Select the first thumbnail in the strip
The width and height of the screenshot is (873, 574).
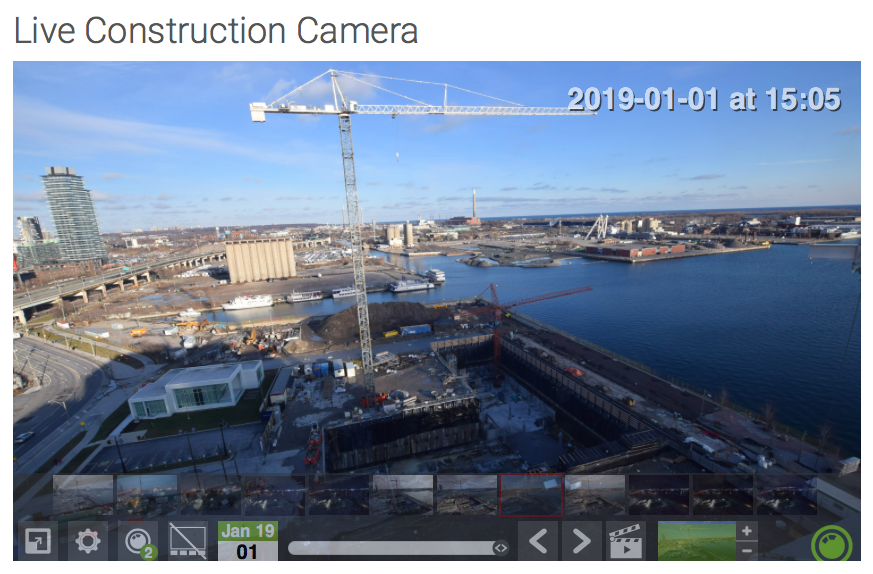click(x=83, y=495)
